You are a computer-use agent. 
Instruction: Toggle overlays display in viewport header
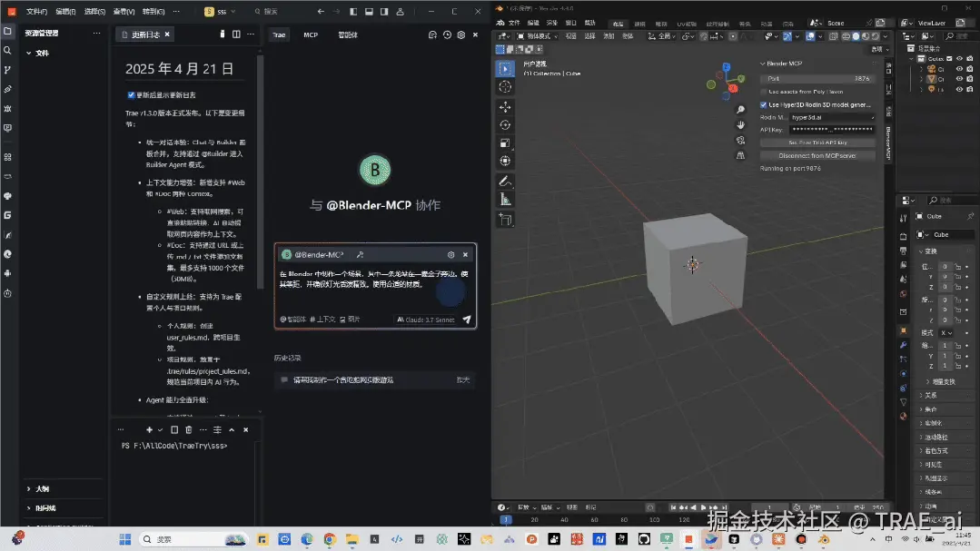point(810,36)
